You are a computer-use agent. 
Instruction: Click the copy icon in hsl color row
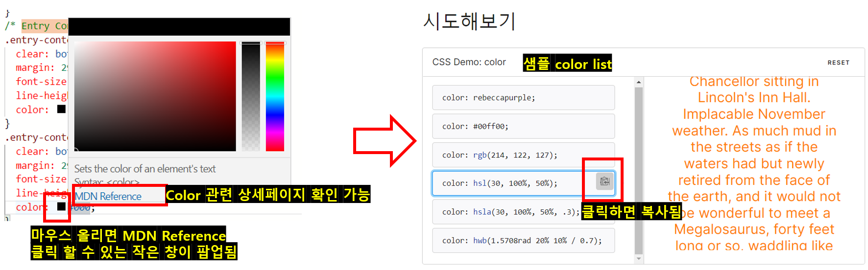point(604,181)
